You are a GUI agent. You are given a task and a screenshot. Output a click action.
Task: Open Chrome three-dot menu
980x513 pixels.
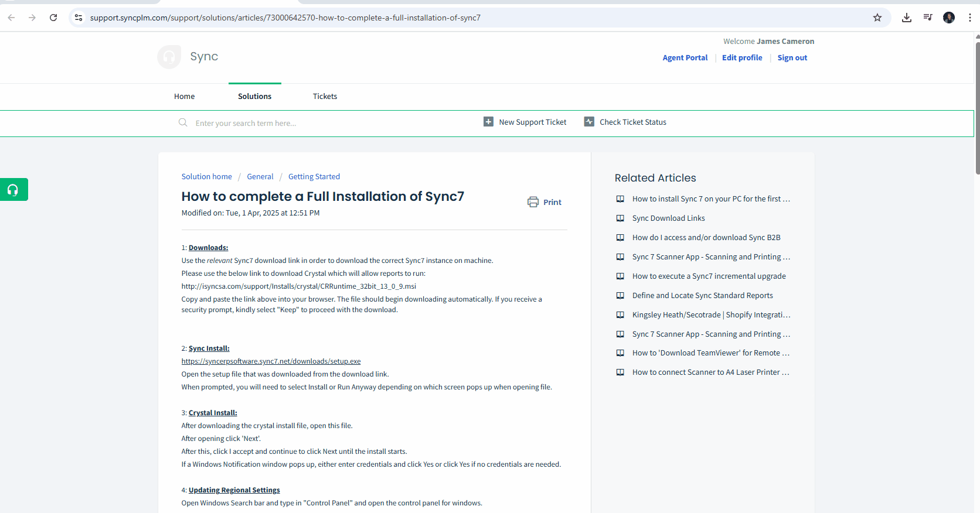pyautogui.click(x=970, y=18)
